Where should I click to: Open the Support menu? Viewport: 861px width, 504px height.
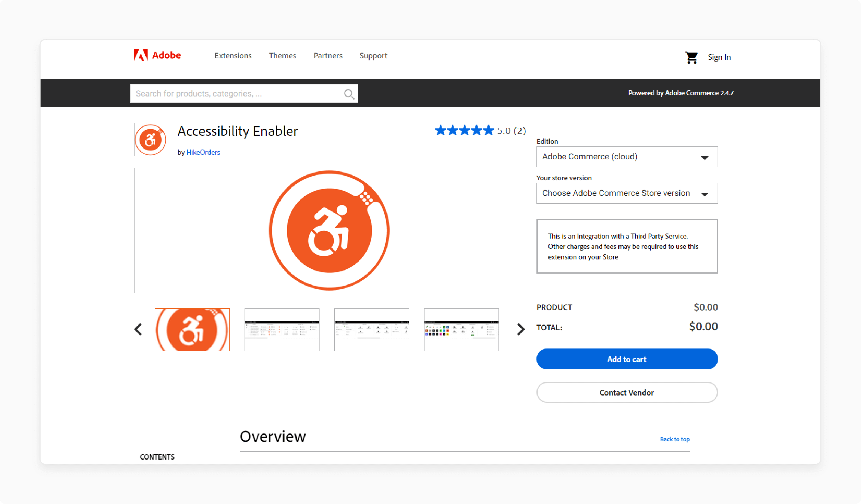(x=373, y=56)
